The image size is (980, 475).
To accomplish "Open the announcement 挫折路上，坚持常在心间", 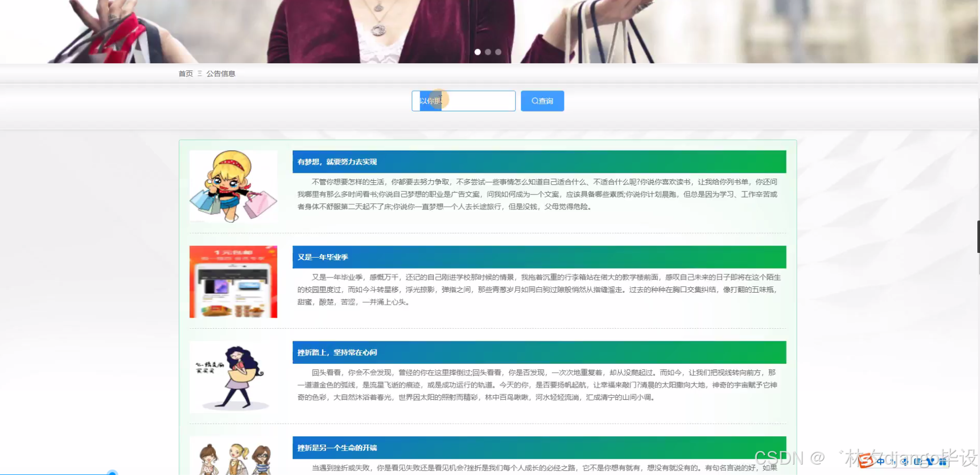I will [x=336, y=352].
